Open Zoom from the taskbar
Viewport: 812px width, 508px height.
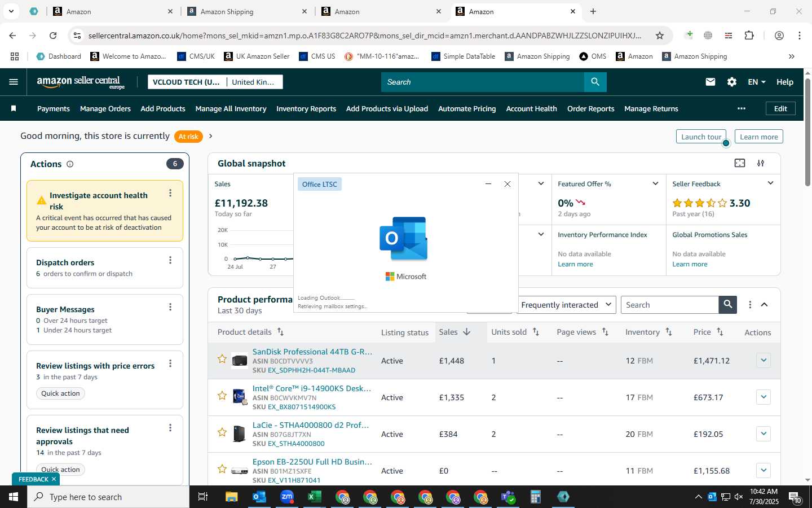point(287,497)
